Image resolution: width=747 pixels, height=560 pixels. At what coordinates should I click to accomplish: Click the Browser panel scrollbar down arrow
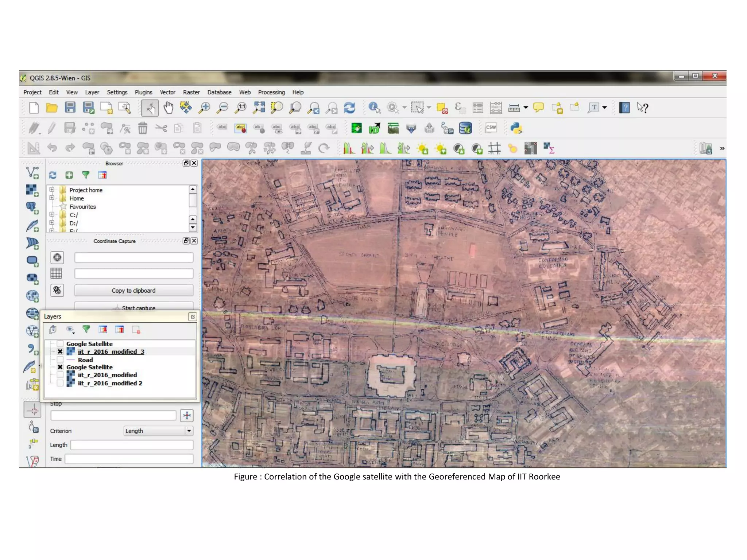pos(193,227)
